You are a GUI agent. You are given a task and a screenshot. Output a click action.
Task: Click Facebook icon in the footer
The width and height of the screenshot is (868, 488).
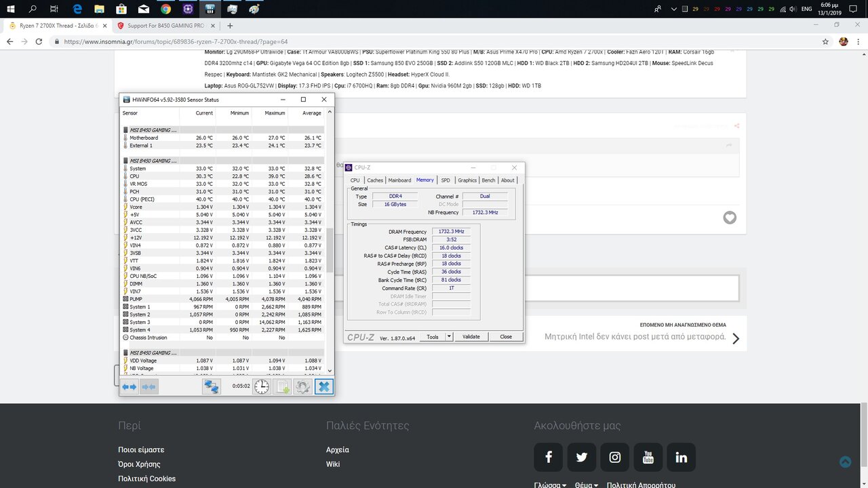(549, 457)
